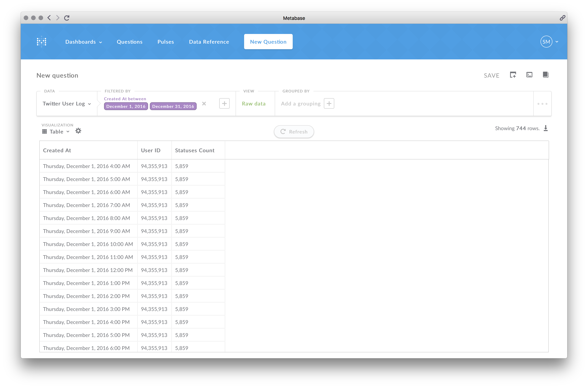Click cell 'Thursday, December 1, 2016 5:00 AM'
This screenshot has height=388, width=588.
(x=88, y=179)
